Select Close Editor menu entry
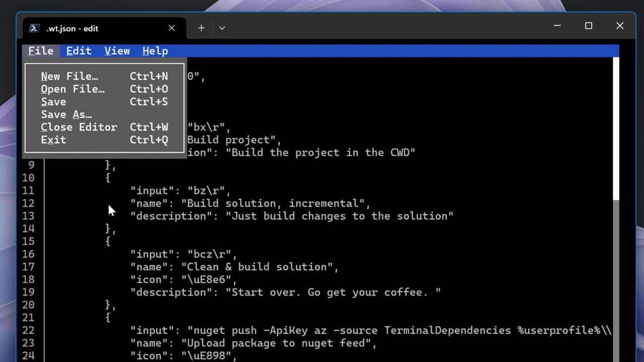 pos(104,127)
